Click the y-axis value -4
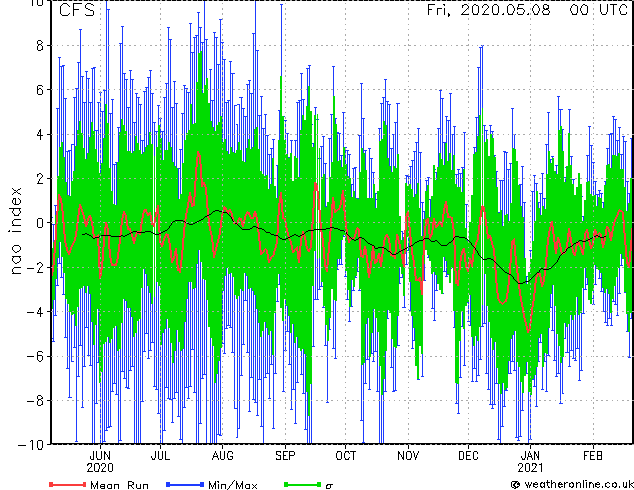Viewport: 634px width, 490px height. (x=35, y=312)
